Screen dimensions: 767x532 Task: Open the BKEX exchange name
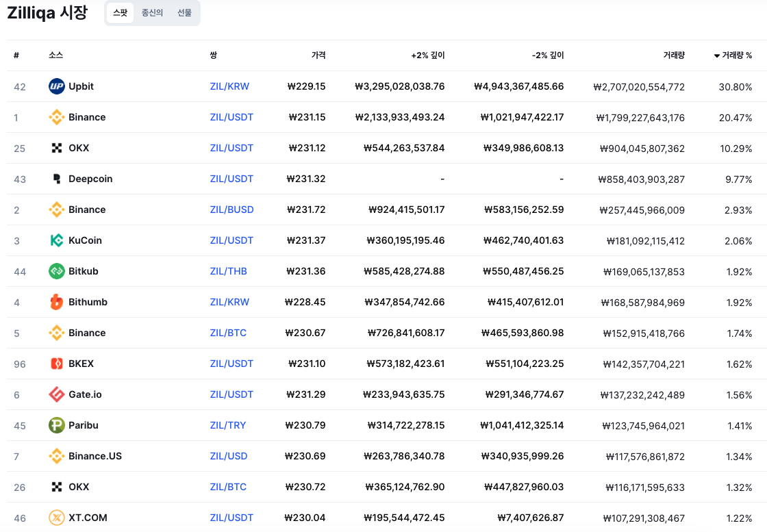point(81,364)
